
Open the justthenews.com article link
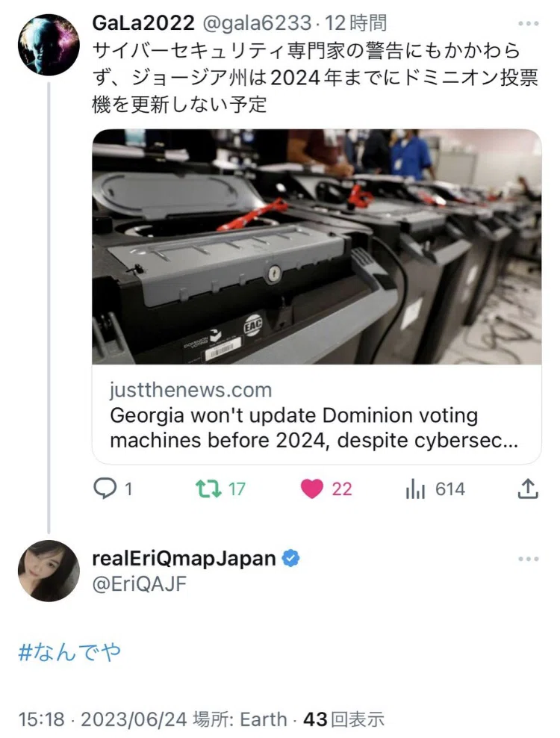coord(317,415)
